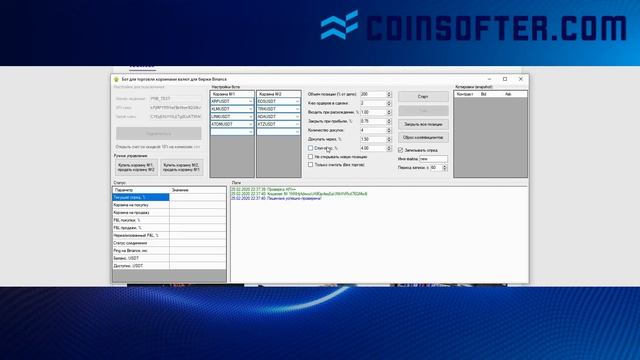Viewport: 640px width, 360px height.
Task: Select the Ping на Binance row
Action: click(169, 251)
